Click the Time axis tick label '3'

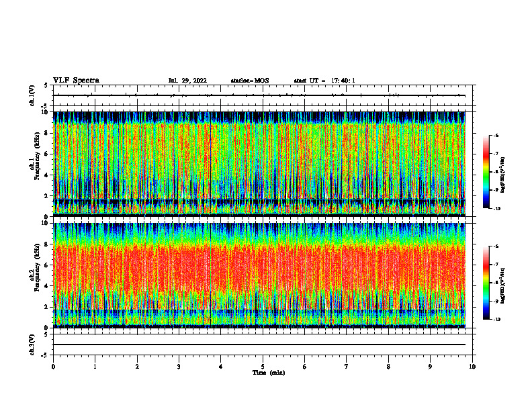(179, 367)
